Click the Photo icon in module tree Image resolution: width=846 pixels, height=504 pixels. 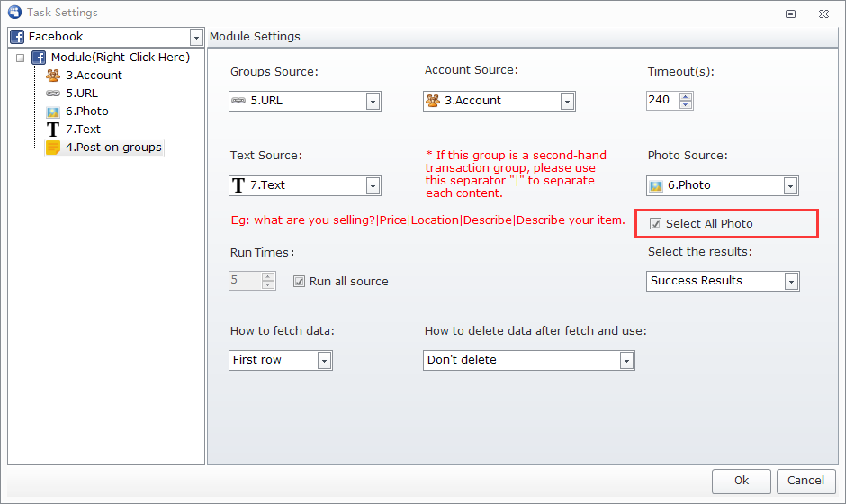tap(53, 112)
